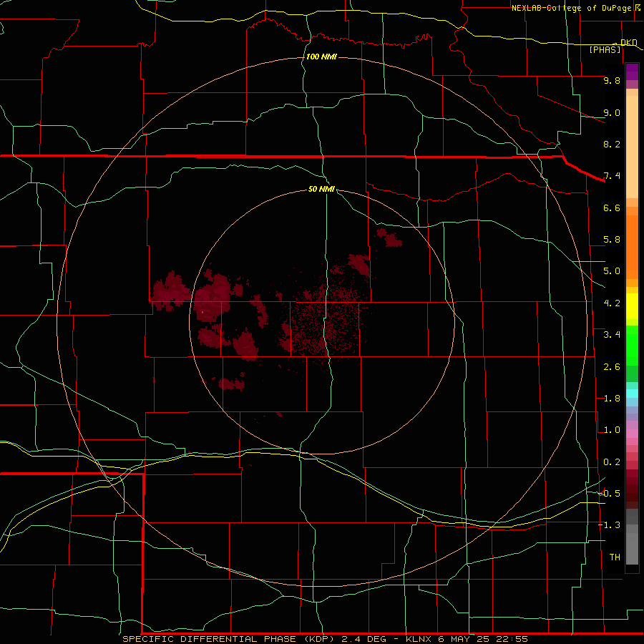Screen dimensions: 644x644
Task: Click the 9.0 scale value
Action: tap(612, 112)
